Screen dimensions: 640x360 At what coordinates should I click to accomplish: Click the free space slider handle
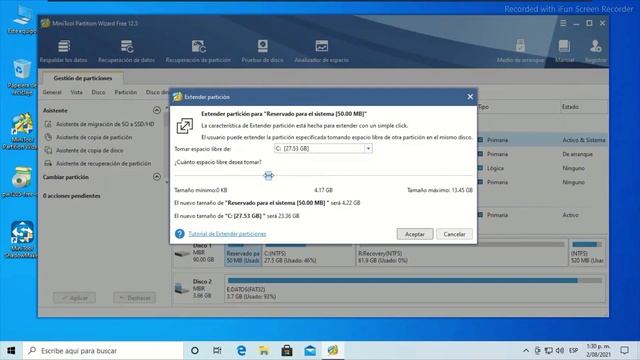269,176
